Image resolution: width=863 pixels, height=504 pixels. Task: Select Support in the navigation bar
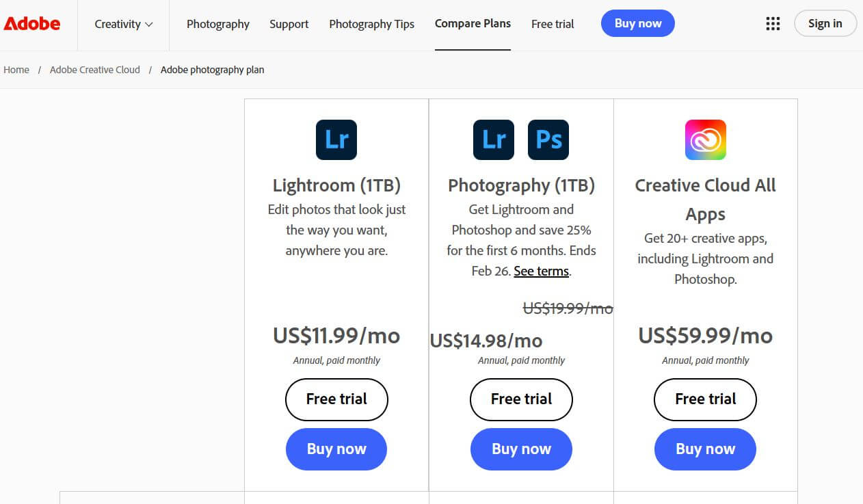[x=289, y=24]
